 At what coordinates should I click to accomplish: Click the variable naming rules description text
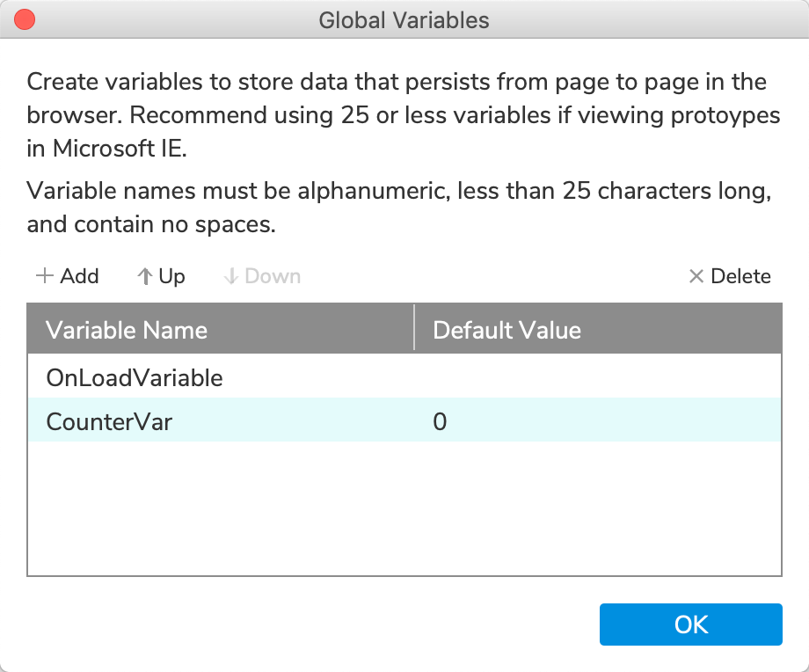[x=399, y=207]
